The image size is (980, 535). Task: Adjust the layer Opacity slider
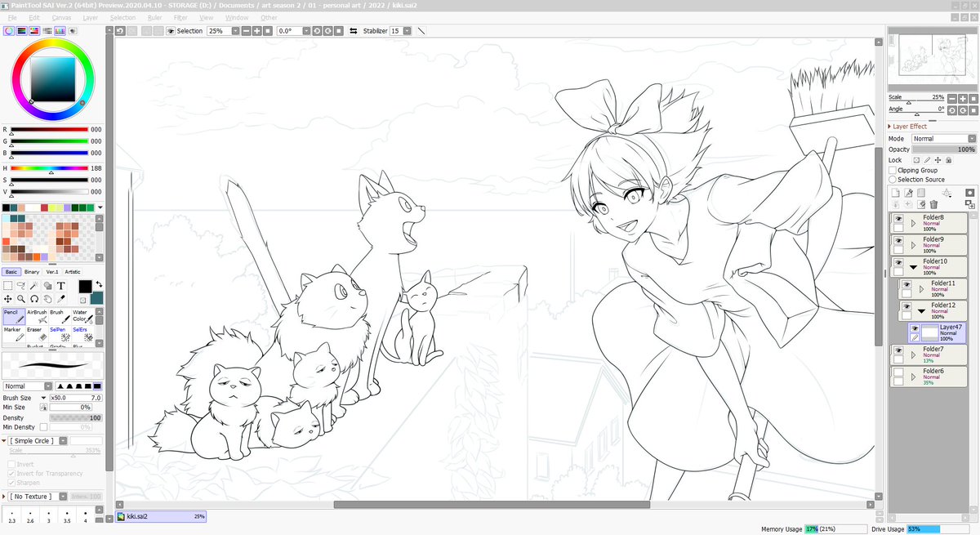(x=943, y=149)
